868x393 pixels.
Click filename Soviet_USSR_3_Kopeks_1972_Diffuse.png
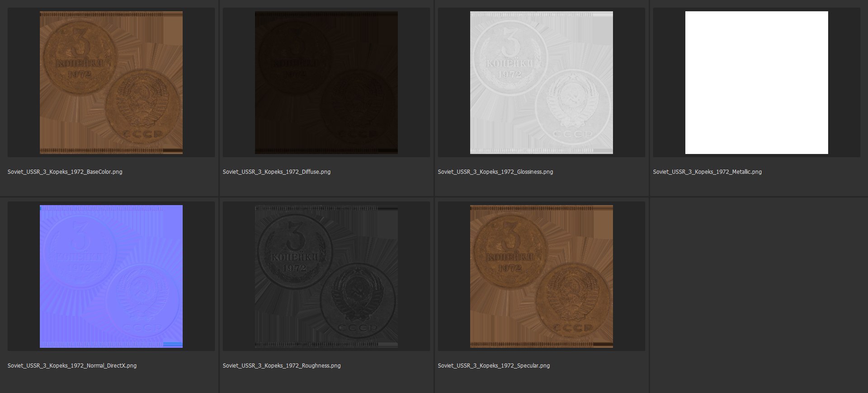[x=277, y=172]
